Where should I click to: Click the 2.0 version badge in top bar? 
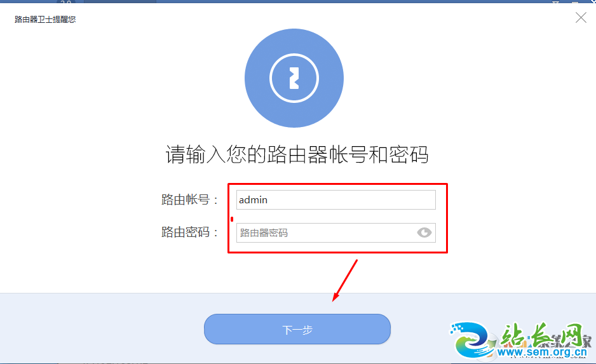[65, 2]
